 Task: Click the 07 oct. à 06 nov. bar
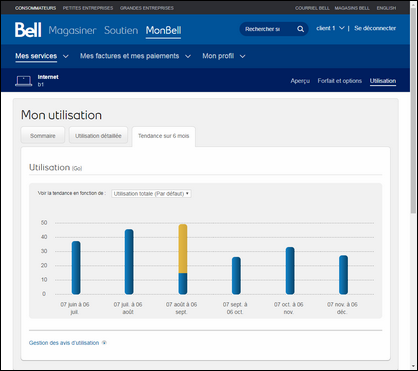click(290, 271)
